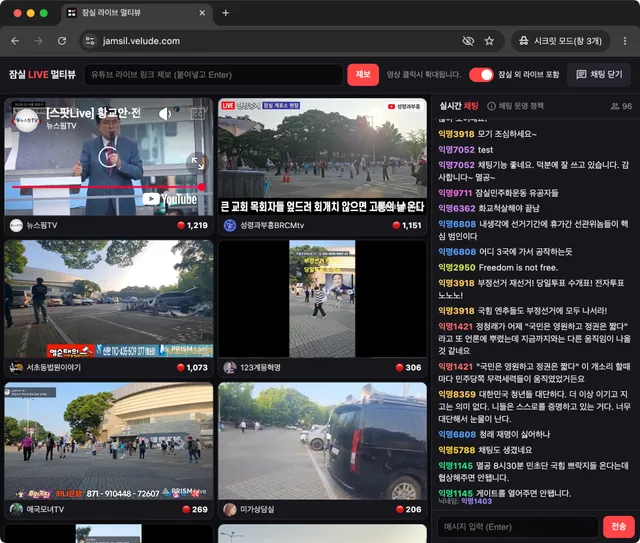Click the 실시간 채팅 header title

point(459,106)
